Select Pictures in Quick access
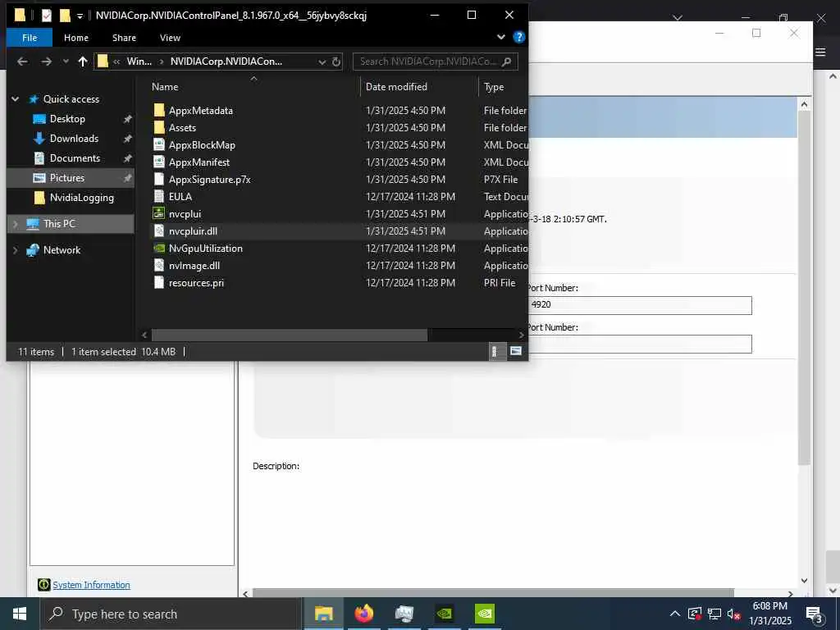The width and height of the screenshot is (840, 630). 67,178
